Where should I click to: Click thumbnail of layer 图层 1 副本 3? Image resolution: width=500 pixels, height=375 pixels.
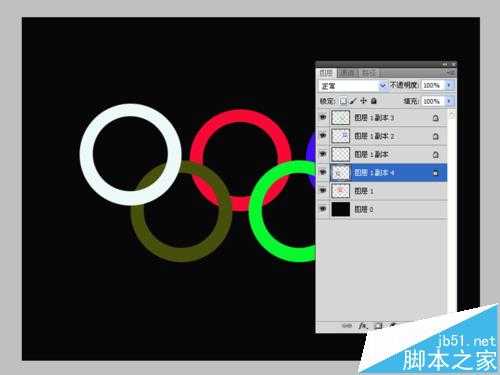tap(341, 118)
